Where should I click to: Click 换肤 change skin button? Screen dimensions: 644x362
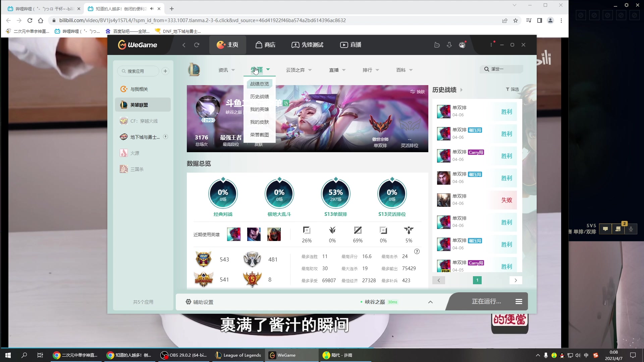tap(418, 92)
